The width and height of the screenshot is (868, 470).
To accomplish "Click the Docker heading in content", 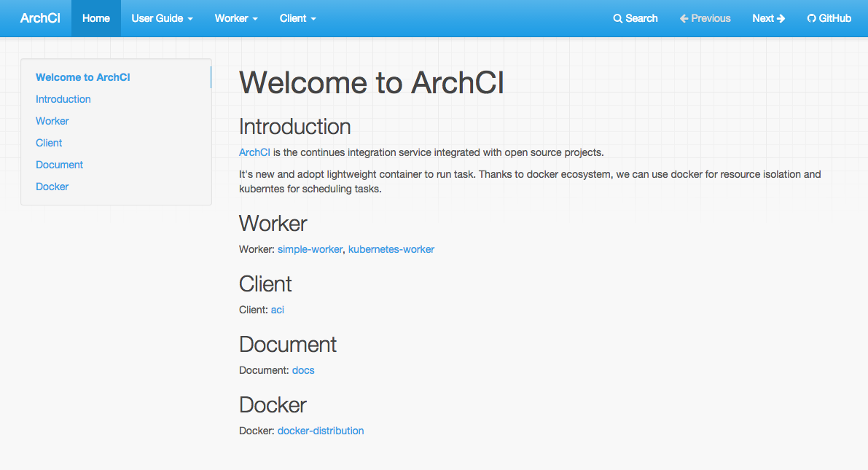I will click(273, 404).
